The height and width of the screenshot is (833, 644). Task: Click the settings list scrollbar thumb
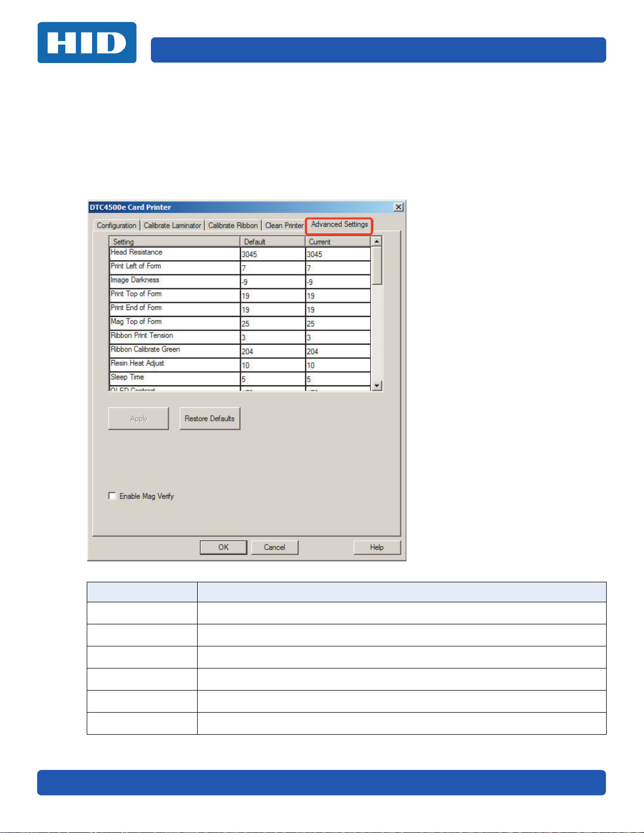(x=377, y=265)
